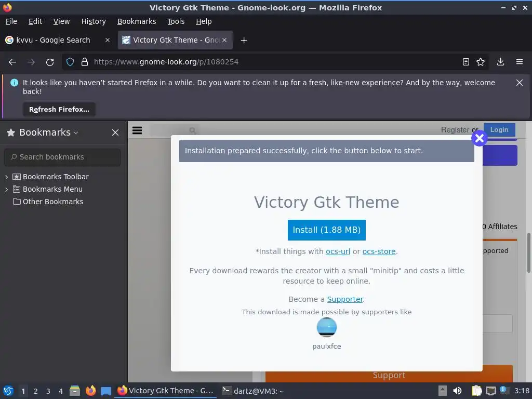Expand Bookmarks Menu folder
This screenshot has height=399, width=532.
[6, 189]
